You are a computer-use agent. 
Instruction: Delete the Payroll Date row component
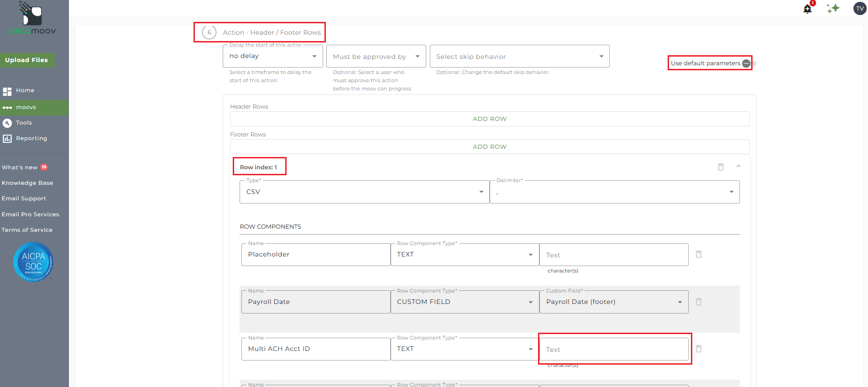698,302
